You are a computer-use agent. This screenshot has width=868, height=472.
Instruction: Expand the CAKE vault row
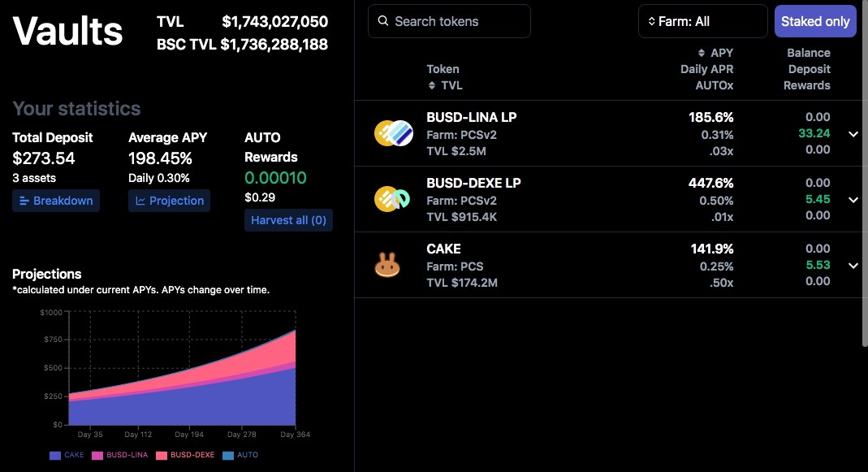tap(853, 266)
